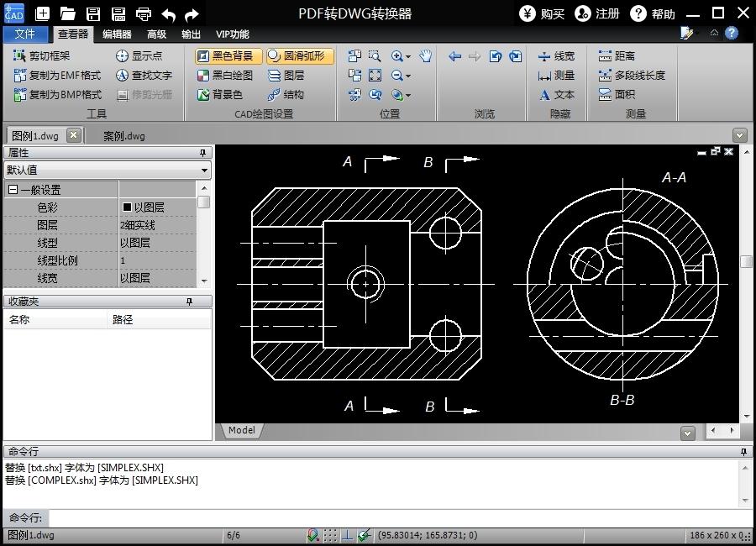Choose 复制为EMF格式
756x546 pixels.
(57, 76)
